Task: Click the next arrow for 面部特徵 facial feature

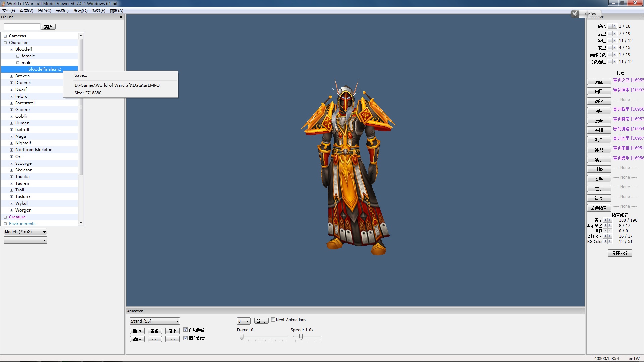Action: (614, 54)
